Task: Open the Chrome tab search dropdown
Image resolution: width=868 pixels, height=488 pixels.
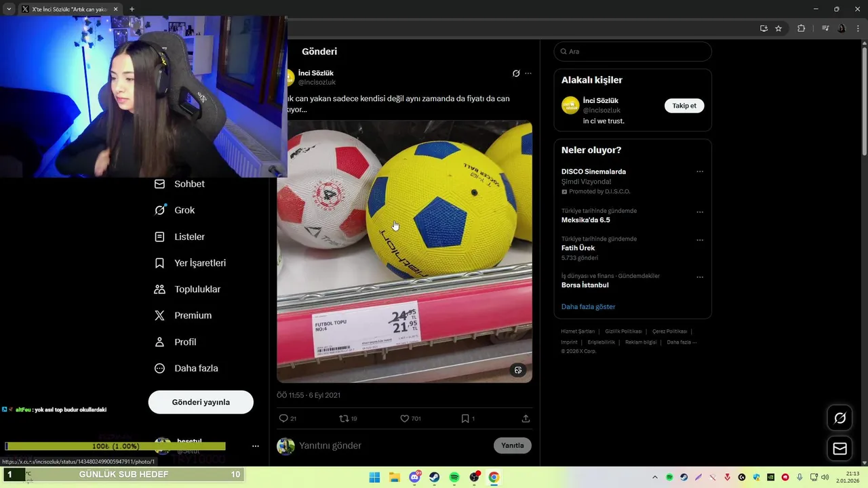Action: click(x=9, y=9)
